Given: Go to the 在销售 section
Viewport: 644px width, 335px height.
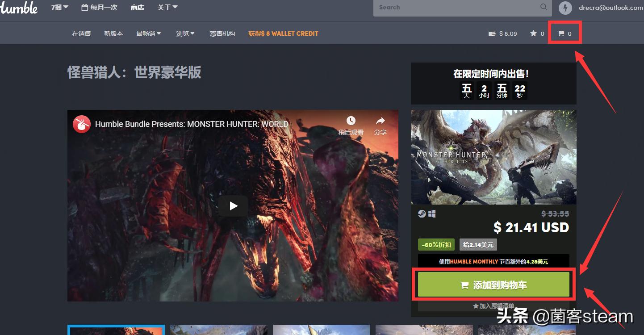Looking at the screenshot, I should click(x=81, y=33).
